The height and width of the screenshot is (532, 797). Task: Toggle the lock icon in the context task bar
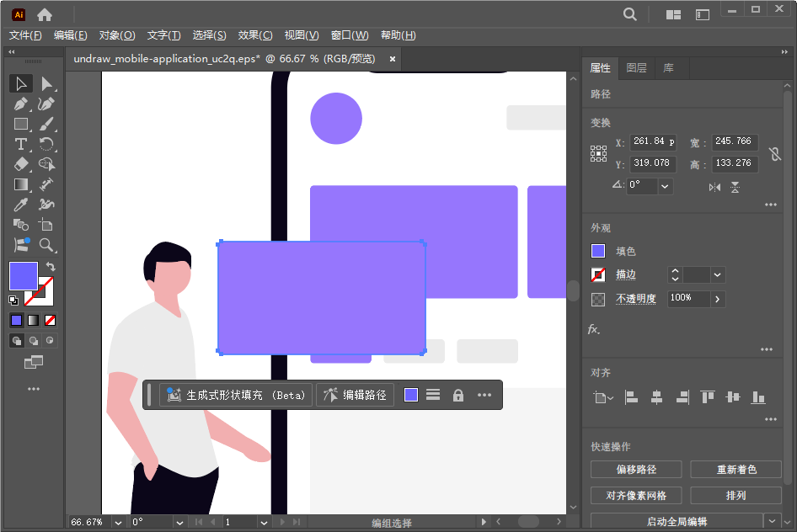click(x=457, y=394)
